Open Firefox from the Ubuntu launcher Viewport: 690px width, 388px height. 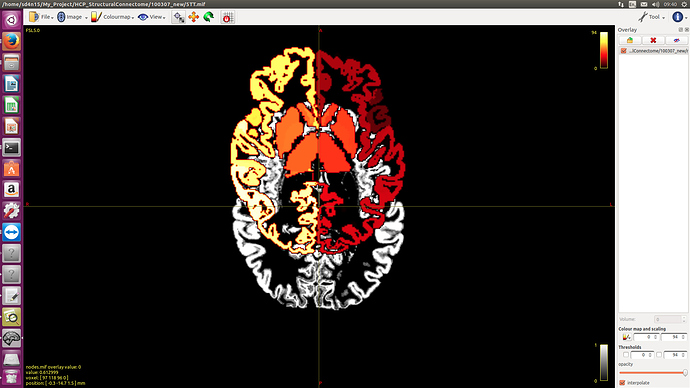(x=11, y=41)
